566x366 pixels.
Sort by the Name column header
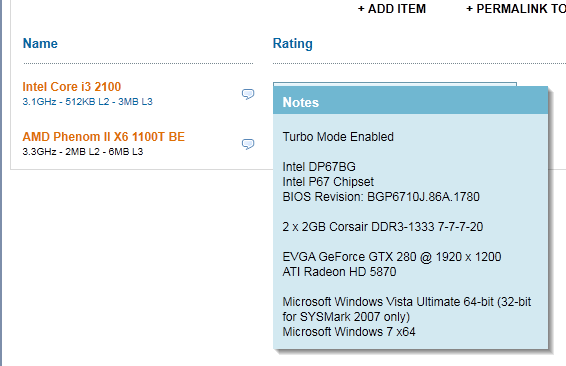(40, 44)
